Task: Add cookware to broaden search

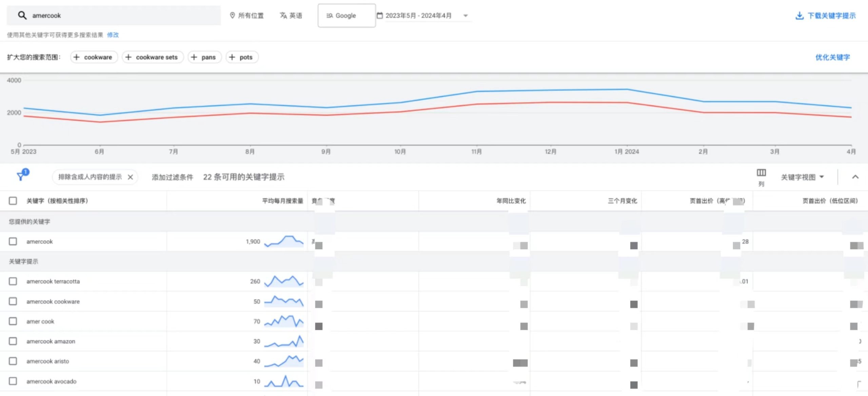Action: (x=94, y=57)
